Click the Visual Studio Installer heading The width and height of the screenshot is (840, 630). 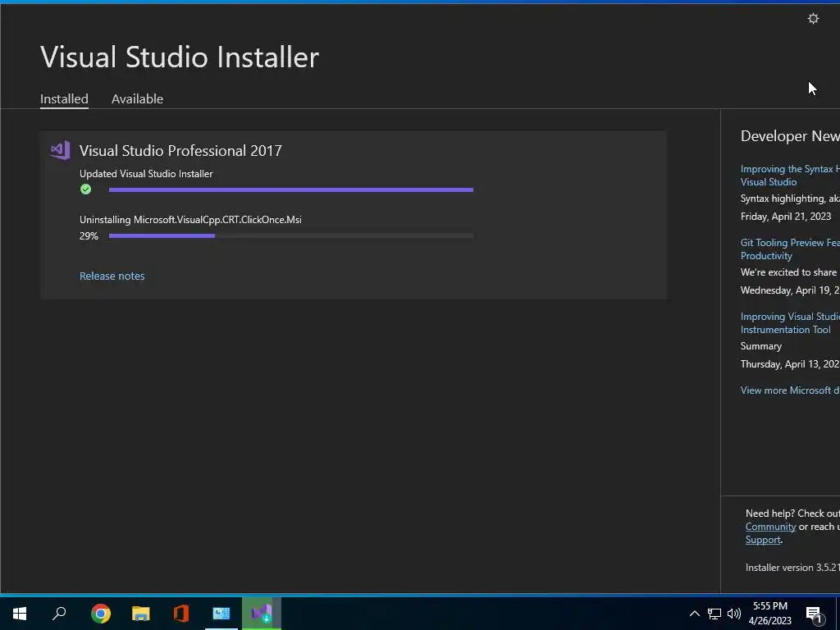tap(180, 57)
